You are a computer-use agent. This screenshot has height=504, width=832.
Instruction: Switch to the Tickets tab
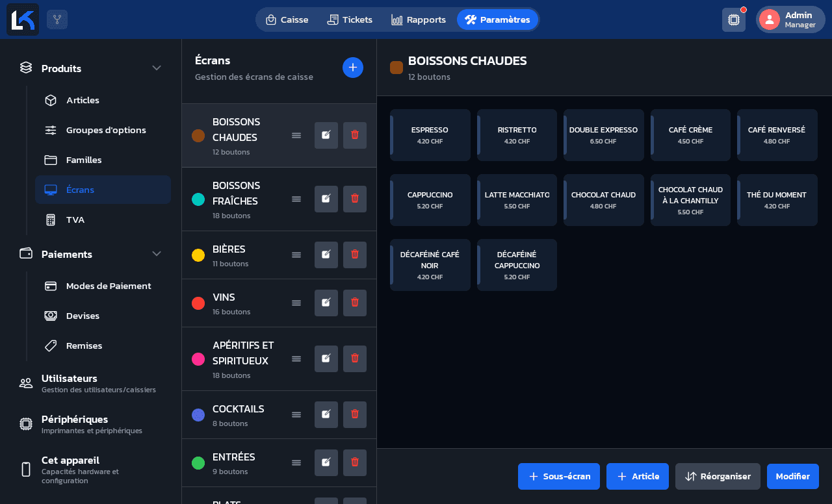pos(350,19)
